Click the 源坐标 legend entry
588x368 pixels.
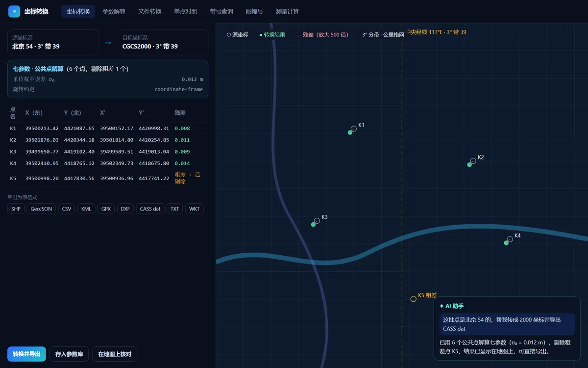click(x=238, y=35)
